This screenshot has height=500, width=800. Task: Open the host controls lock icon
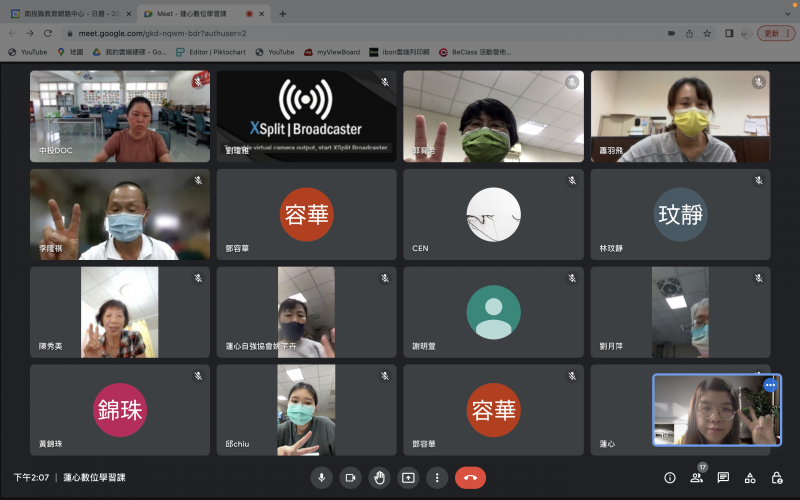[777, 478]
